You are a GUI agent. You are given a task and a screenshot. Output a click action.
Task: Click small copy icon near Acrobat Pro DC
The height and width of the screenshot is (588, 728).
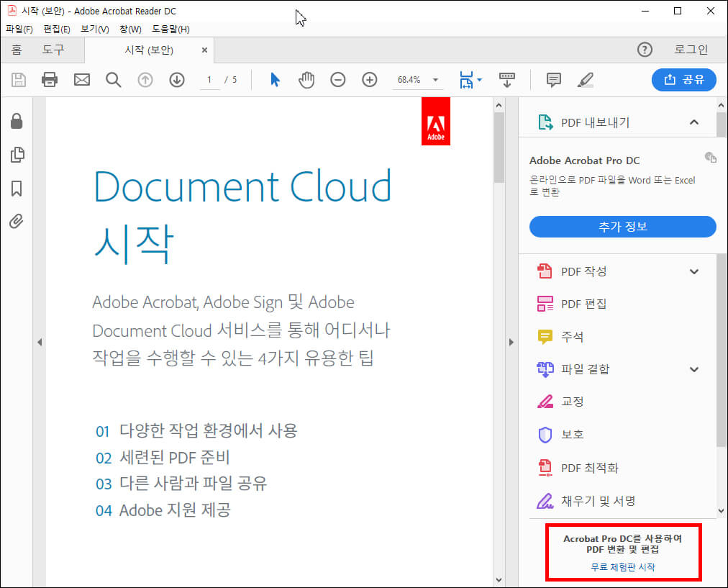coord(710,158)
